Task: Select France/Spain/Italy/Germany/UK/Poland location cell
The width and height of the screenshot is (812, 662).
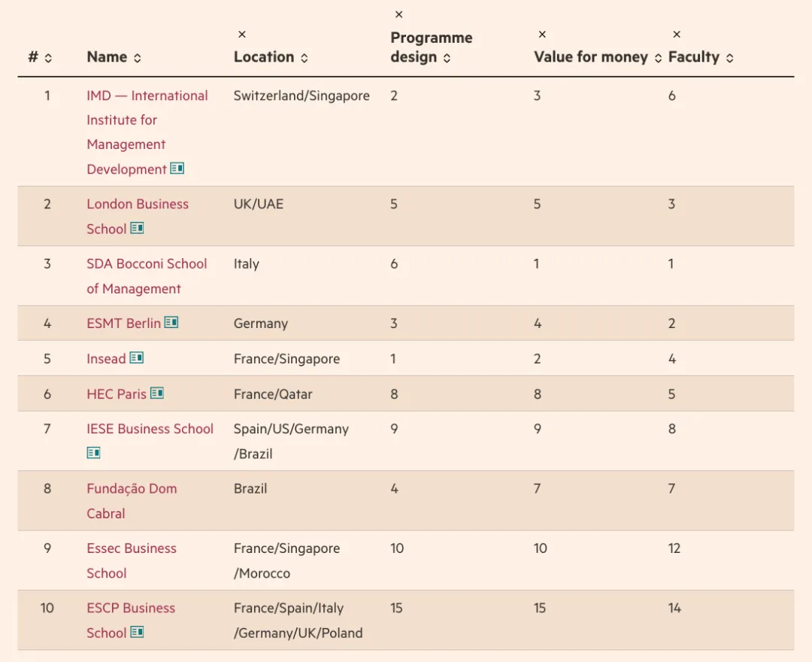Action: (x=298, y=620)
